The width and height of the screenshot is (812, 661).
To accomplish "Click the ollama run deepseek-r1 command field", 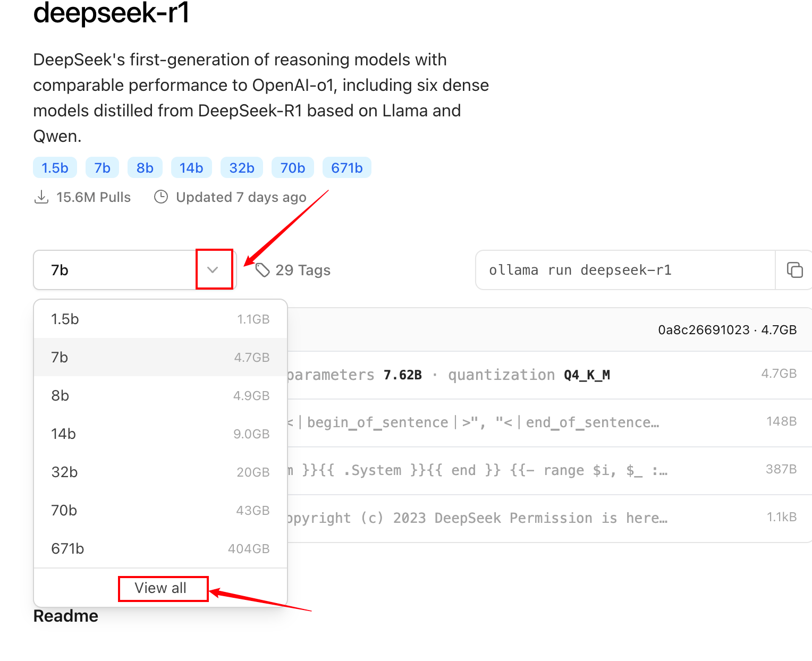I will pos(624,270).
